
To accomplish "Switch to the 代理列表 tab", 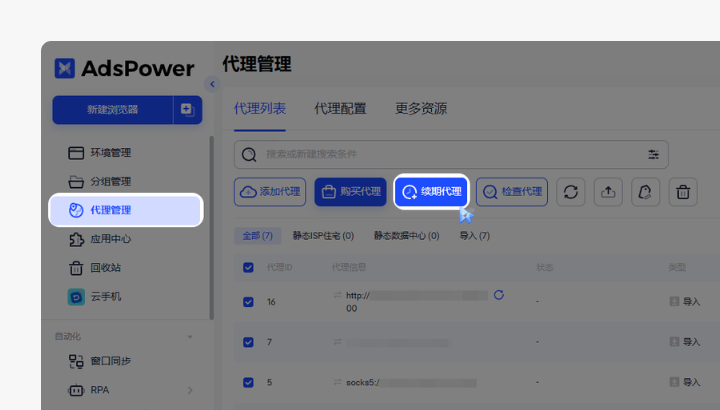I will tap(260, 109).
